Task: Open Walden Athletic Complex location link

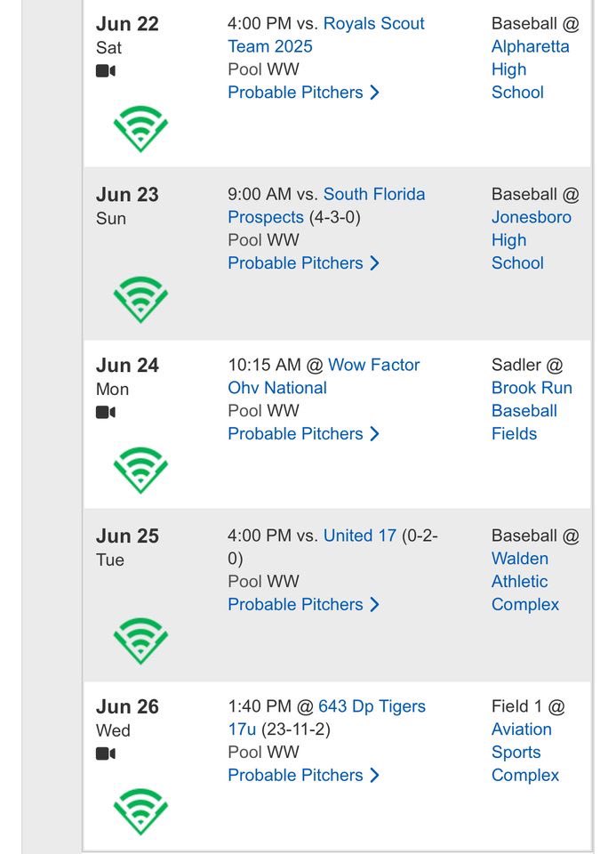Action: pyautogui.click(x=525, y=582)
